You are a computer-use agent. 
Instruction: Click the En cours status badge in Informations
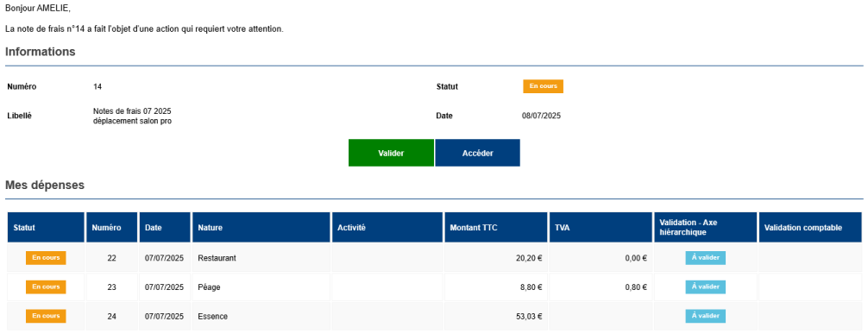click(543, 86)
